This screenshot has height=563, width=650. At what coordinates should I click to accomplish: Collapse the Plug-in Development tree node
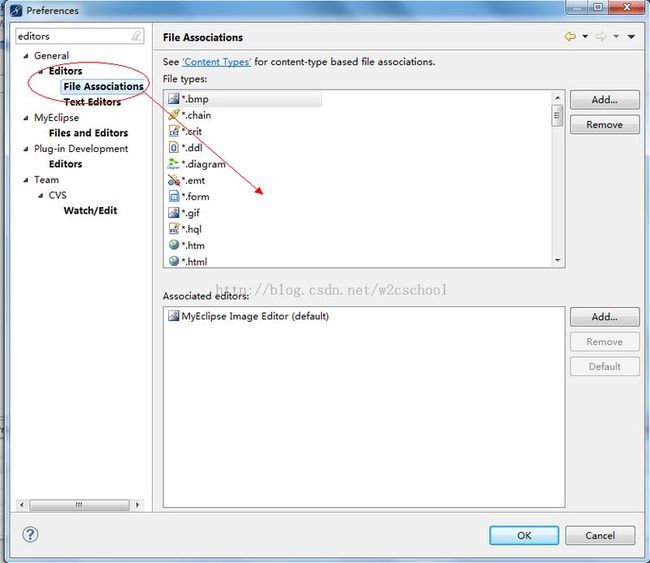26,149
